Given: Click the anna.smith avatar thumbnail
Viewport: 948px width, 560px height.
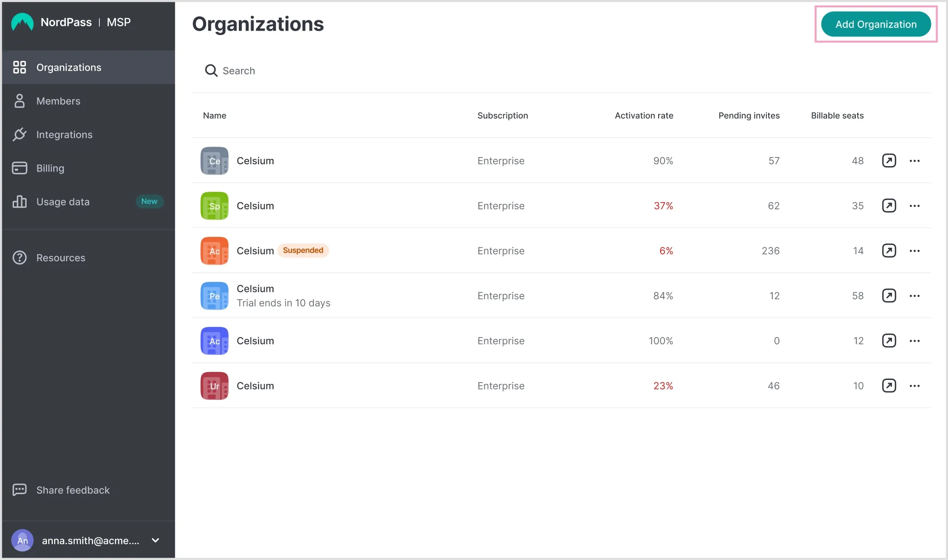Looking at the screenshot, I should pyautogui.click(x=22, y=540).
